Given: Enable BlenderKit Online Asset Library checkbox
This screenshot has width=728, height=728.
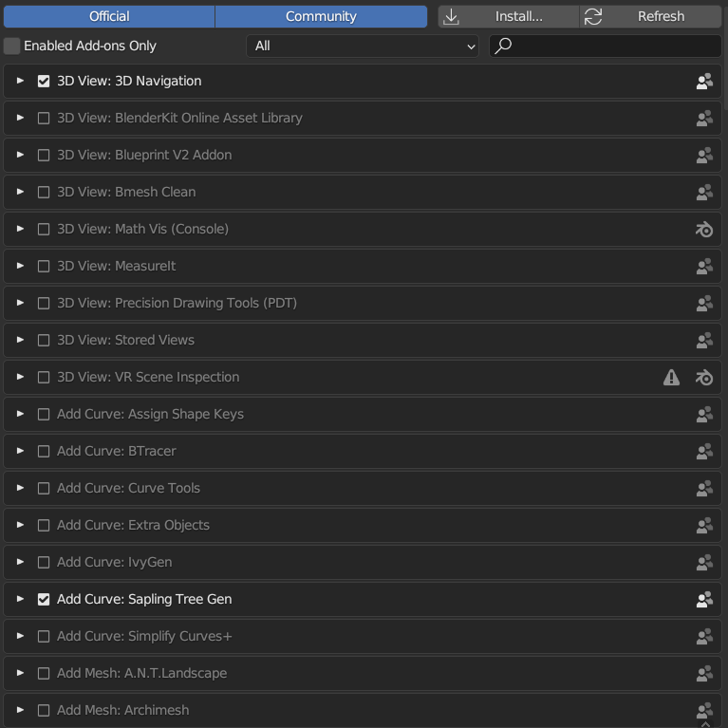Looking at the screenshot, I should pyautogui.click(x=44, y=119).
